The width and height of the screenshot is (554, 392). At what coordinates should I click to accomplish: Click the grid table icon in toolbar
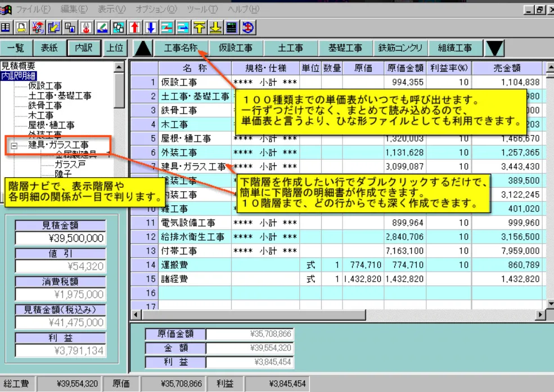click(6, 28)
